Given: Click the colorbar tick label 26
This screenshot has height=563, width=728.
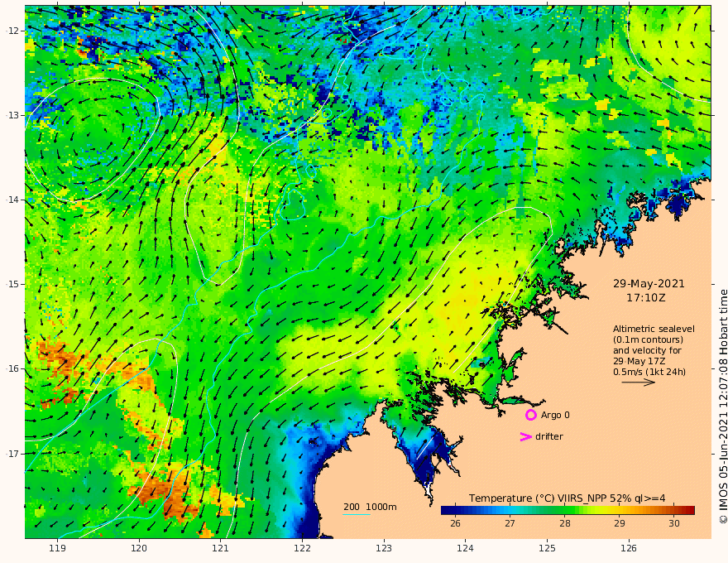Looking at the screenshot, I should 455,523.
